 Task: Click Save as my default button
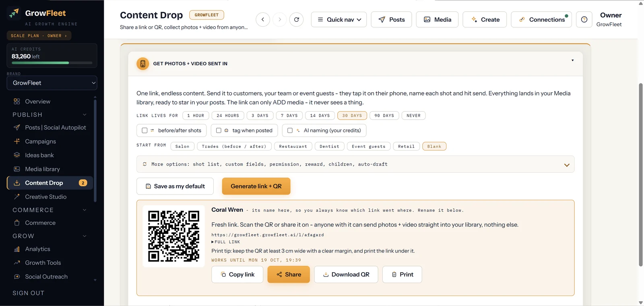(x=175, y=186)
